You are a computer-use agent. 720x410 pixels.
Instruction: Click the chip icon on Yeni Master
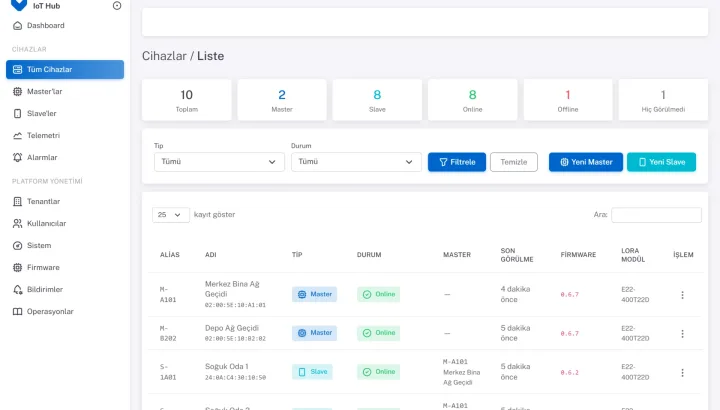[564, 162]
